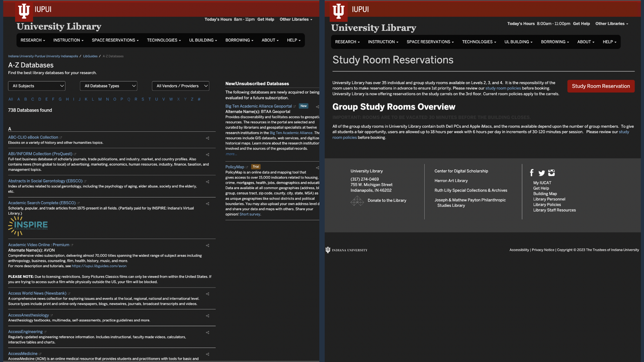The width and height of the screenshot is (644, 362).
Task: Open the All Subjects dropdown
Action: (37, 86)
